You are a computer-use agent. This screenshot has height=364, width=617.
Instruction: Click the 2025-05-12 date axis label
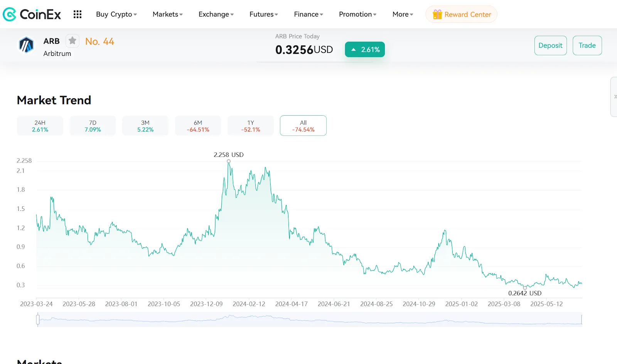[546, 304]
